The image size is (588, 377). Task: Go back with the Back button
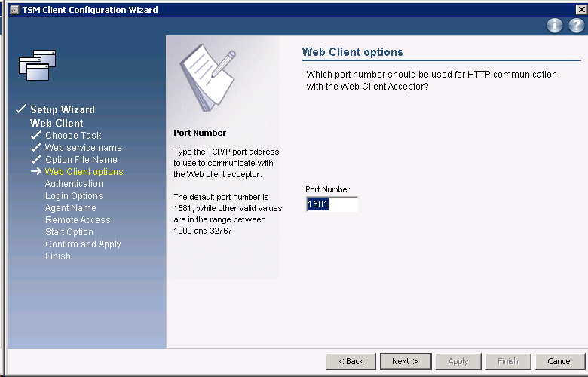[351, 361]
